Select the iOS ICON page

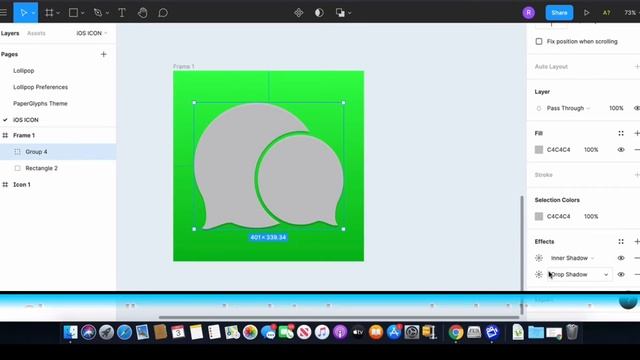(x=26, y=120)
